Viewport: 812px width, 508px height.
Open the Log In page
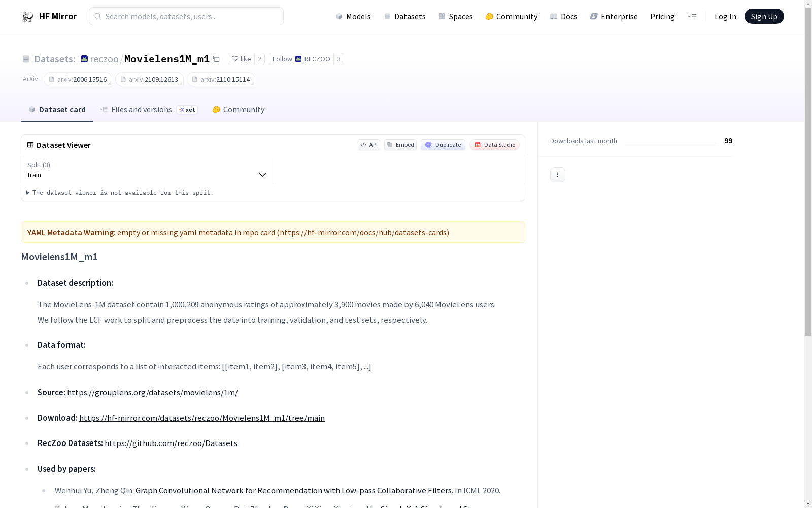(725, 16)
